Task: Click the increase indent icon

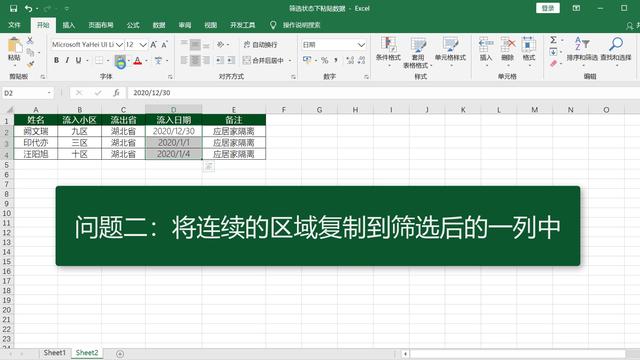Action: (x=231, y=60)
